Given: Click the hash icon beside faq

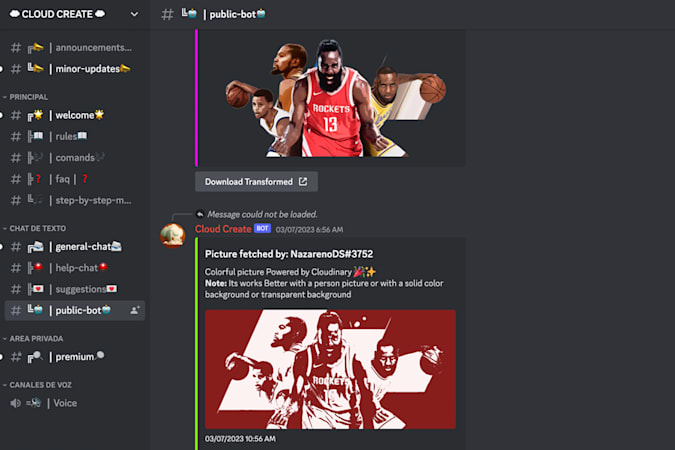Looking at the screenshot, I should point(16,179).
